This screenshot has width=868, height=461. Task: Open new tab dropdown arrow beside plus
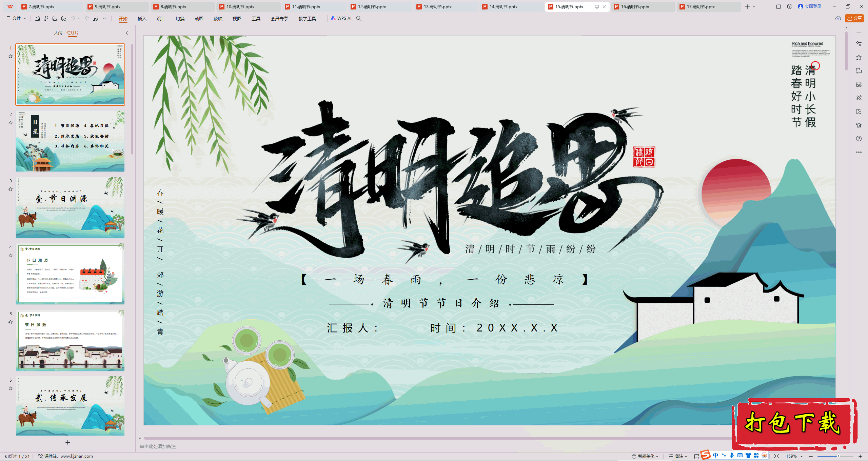pos(754,7)
